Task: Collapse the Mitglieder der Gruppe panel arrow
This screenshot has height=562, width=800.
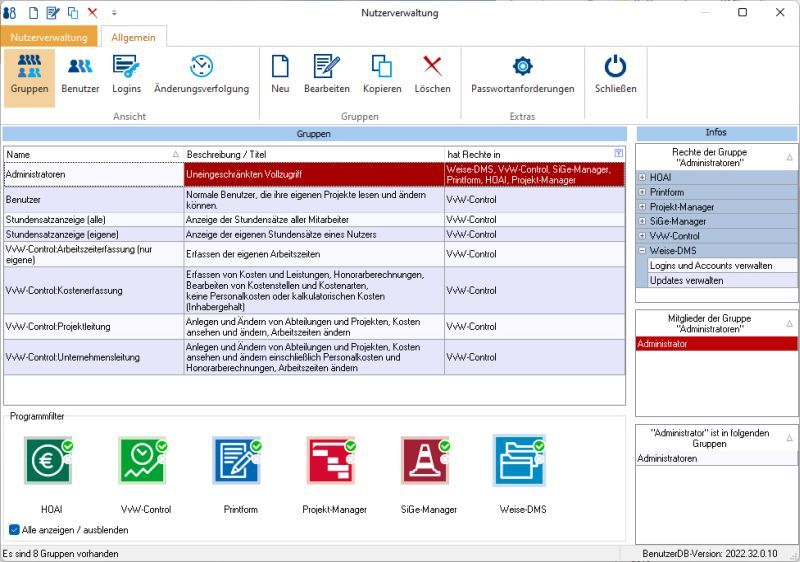Action: pyautogui.click(x=789, y=323)
